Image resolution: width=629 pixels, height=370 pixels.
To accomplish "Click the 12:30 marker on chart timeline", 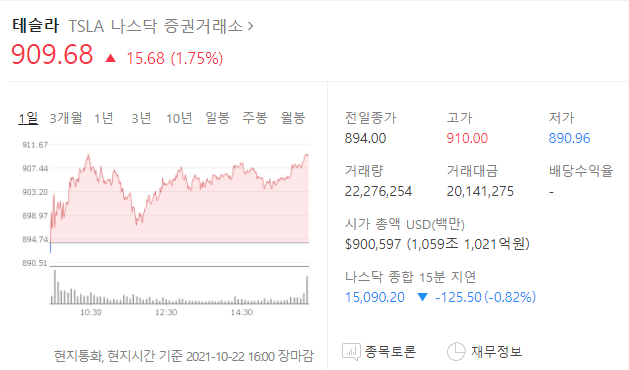I will pos(166,312).
